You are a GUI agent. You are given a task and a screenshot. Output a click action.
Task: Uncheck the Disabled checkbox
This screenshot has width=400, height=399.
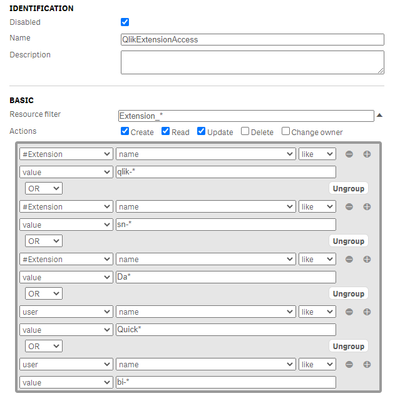(125, 22)
